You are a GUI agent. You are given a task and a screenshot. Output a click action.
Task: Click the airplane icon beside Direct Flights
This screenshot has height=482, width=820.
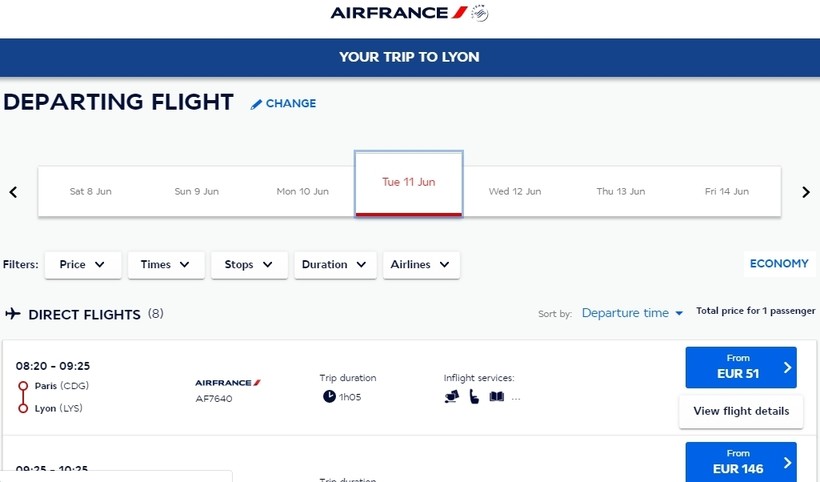[x=13, y=314]
